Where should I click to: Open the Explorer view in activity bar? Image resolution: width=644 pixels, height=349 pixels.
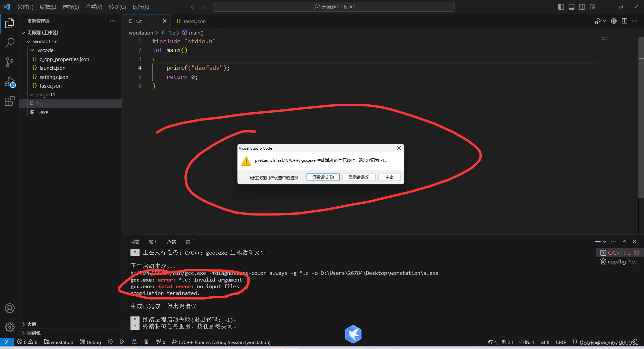point(10,23)
